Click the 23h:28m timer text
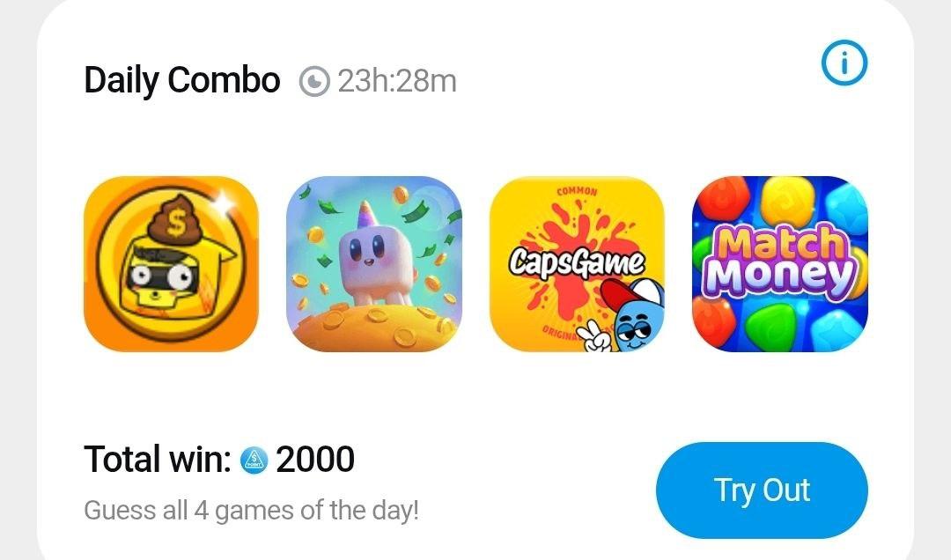Image resolution: width=951 pixels, height=560 pixels. (396, 81)
